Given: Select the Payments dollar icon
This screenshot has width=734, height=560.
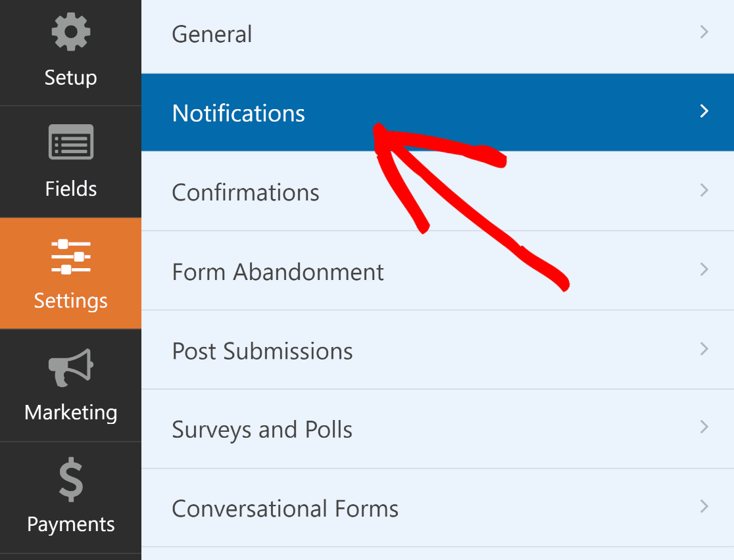Looking at the screenshot, I should coord(70,478).
